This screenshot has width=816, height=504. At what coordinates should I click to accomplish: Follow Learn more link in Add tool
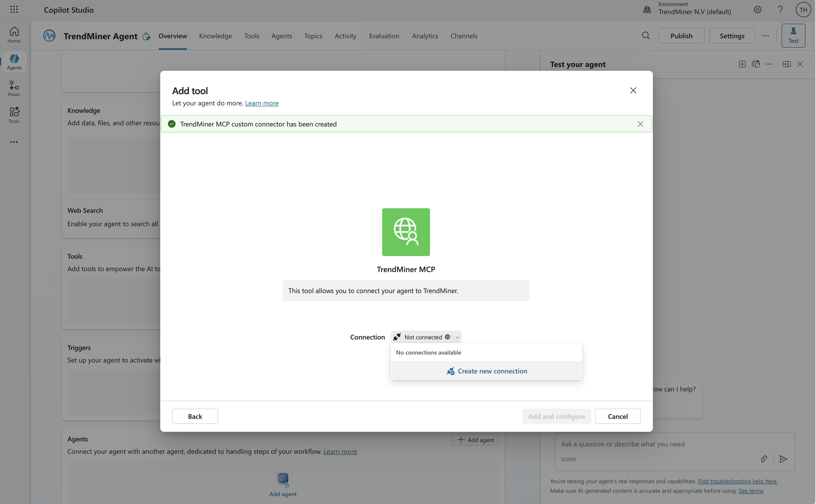[x=262, y=103]
